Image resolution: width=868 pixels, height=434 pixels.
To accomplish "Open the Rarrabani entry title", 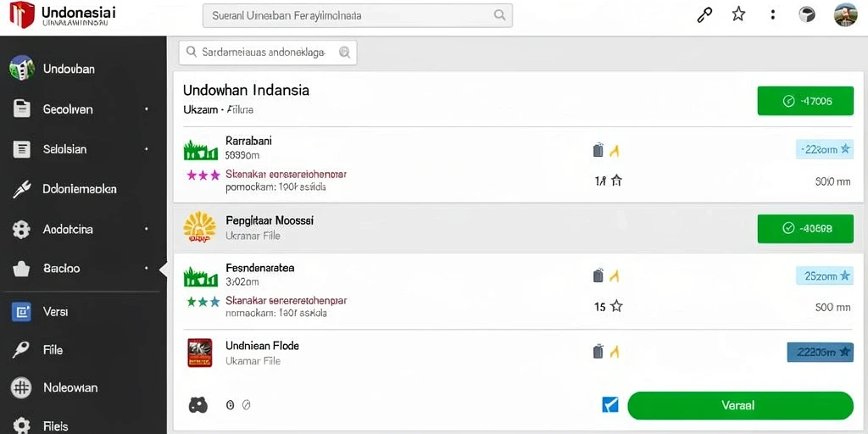I will [248, 141].
